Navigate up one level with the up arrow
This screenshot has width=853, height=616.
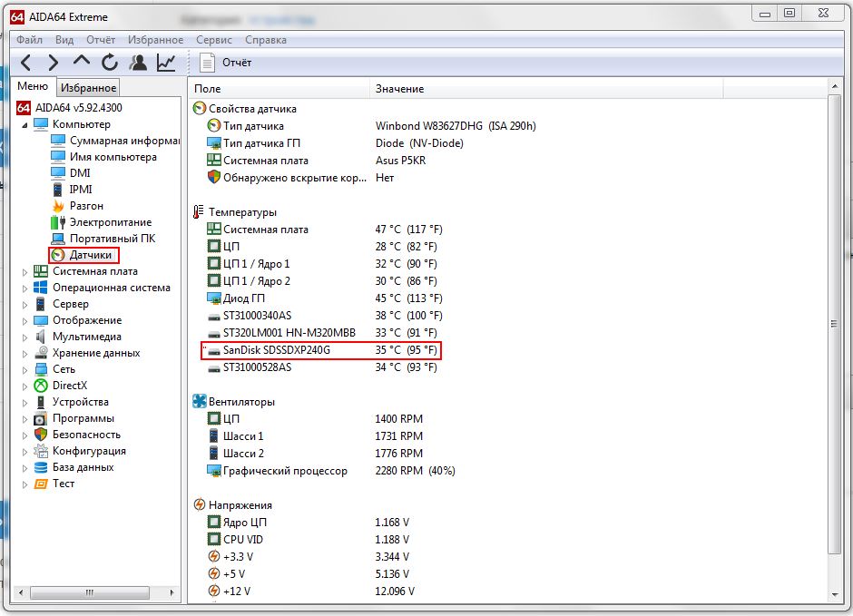tap(82, 61)
